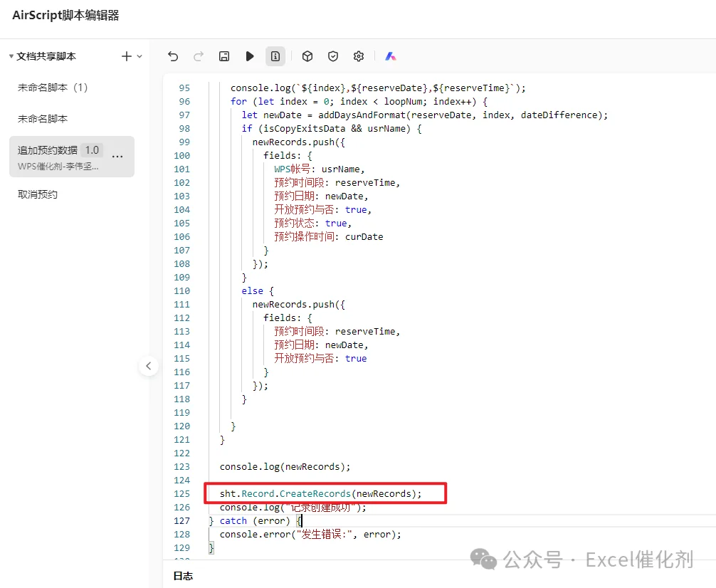Click the 'let newDate = addDaysAndFormat' line
This screenshot has width=716, height=588.
click(425, 115)
